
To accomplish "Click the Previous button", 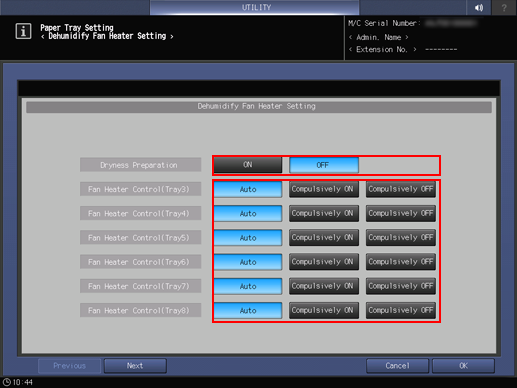I will (69, 366).
